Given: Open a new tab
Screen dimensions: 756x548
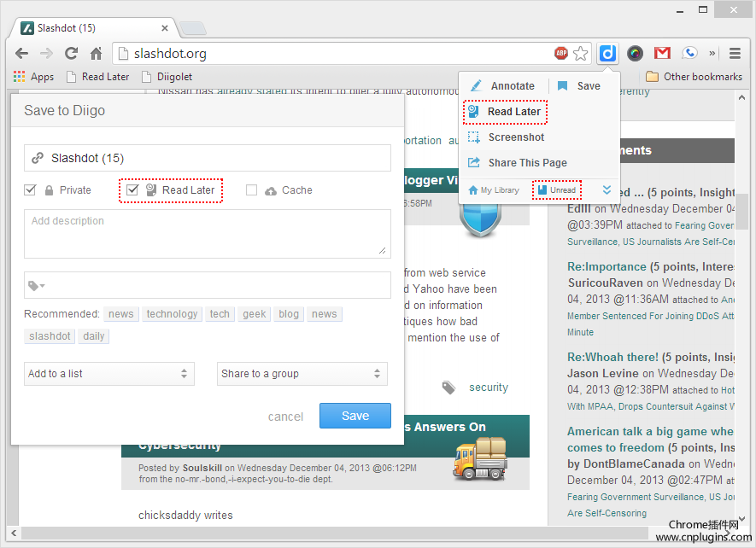Looking at the screenshot, I should 193,28.
